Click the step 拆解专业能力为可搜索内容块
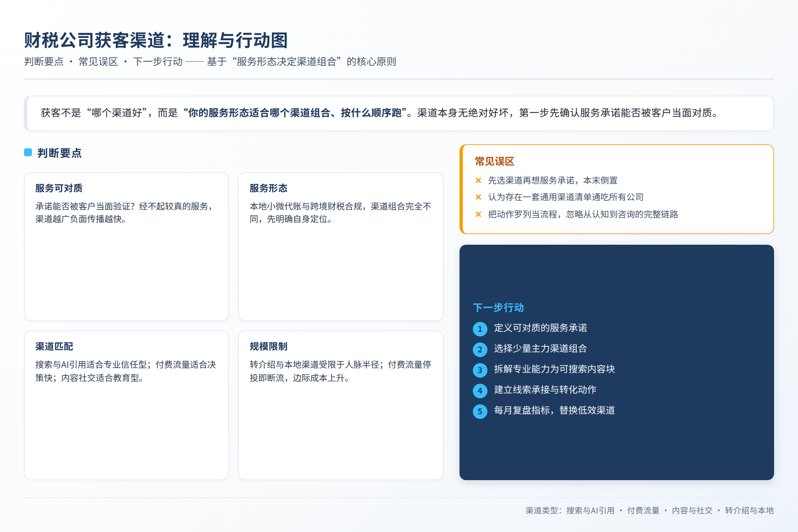 (x=554, y=369)
